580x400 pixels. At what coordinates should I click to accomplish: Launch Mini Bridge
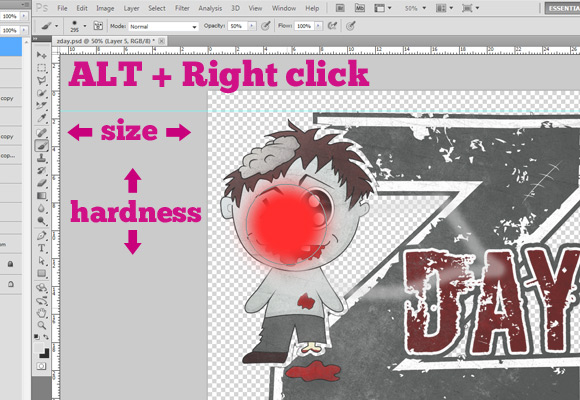pos(360,8)
